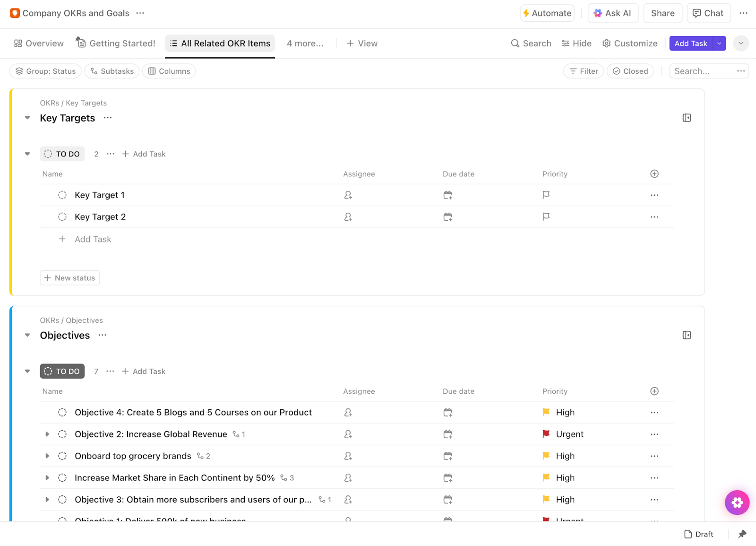756x546 pixels.
Task: Expand subtasks of Objective 2: Increase Global Revenue
Action: [47, 434]
